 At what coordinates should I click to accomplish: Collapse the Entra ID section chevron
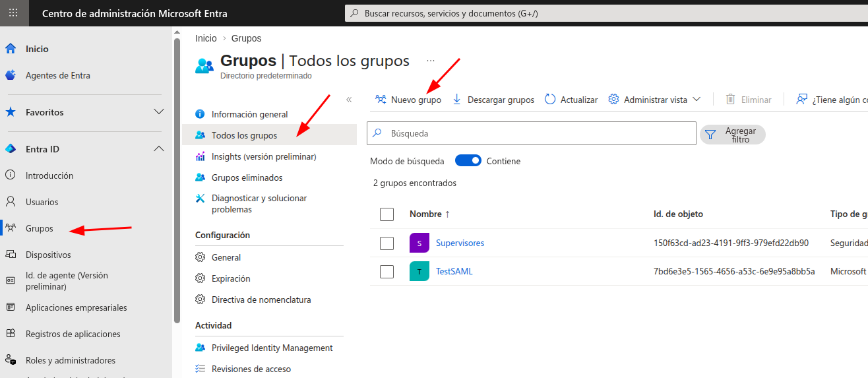159,149
